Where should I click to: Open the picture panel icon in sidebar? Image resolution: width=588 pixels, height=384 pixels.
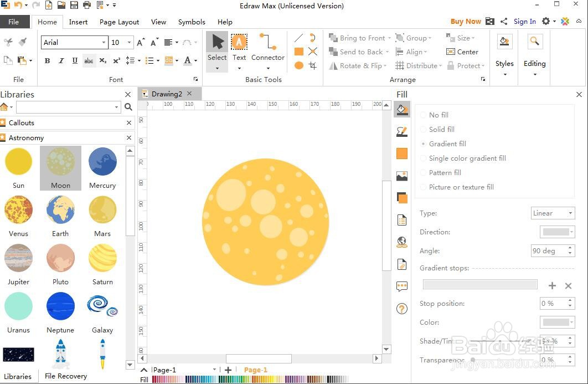tap(402, 176)
